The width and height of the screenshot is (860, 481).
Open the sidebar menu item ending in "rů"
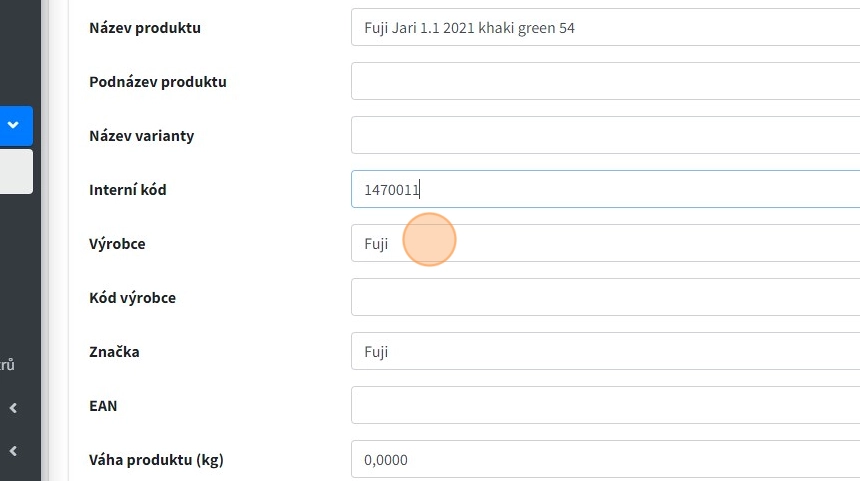click(8, 365)
